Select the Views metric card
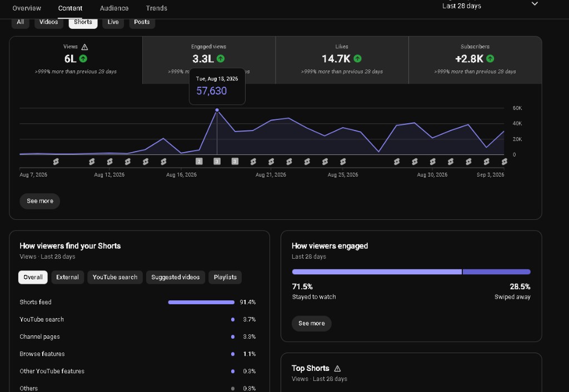Image resolution: width=569 pixels, height=392 pixels. (x=76, y=60)
